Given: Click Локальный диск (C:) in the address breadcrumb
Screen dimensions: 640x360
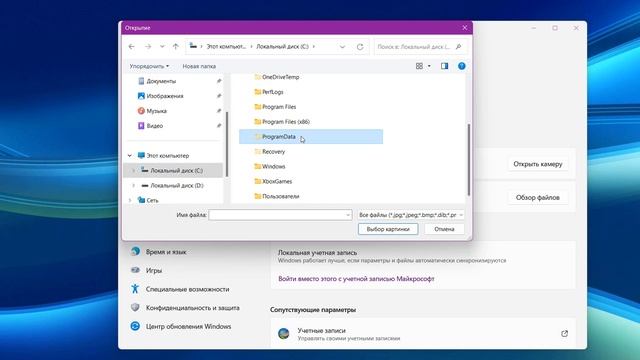Looking at the screenshot, I should pyautogui.click(x=282, y=47).
